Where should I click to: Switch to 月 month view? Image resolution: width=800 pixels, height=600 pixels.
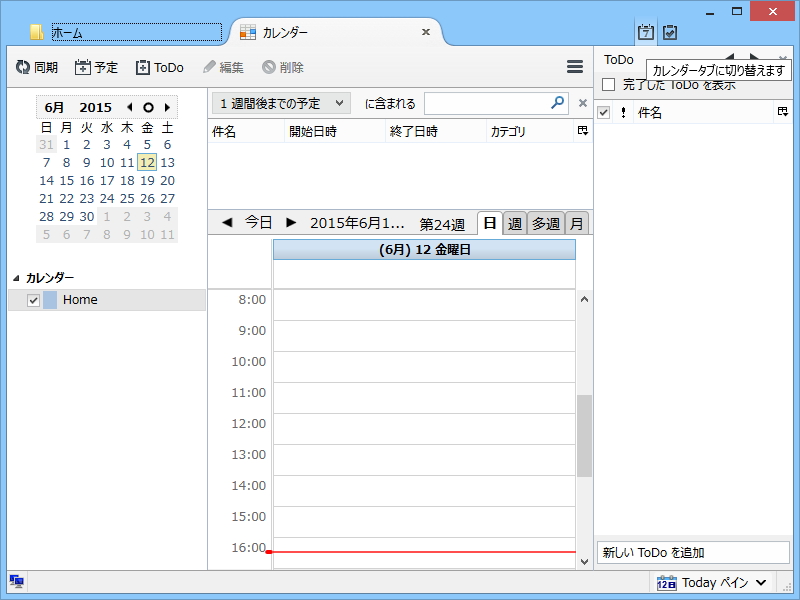point(577,223)
